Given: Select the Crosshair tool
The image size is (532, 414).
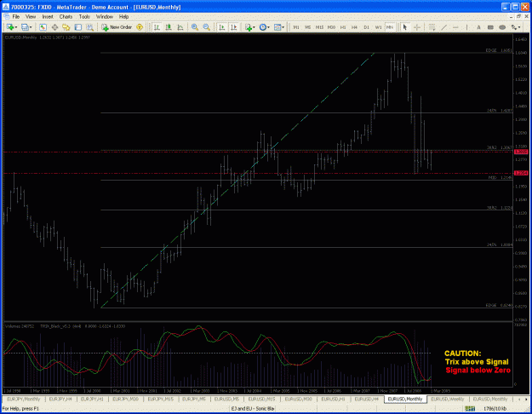Looking at the screenshot, I should coord(416,27).
